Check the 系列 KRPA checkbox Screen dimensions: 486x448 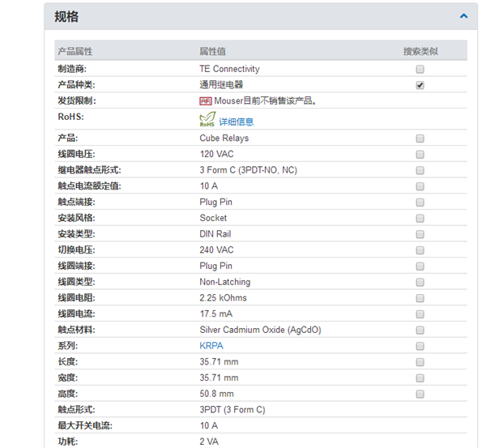coord(420,346)
